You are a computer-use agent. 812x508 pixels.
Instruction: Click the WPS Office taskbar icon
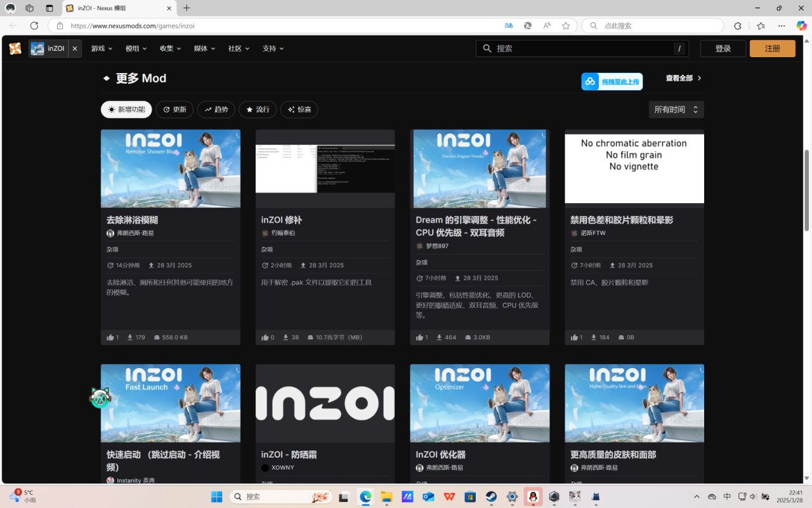[x=449, y=497]
